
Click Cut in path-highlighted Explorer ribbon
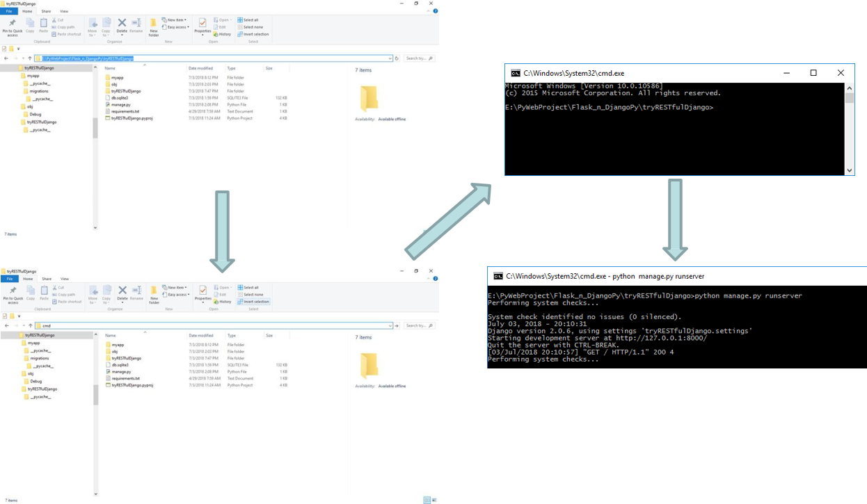point(58,20)
